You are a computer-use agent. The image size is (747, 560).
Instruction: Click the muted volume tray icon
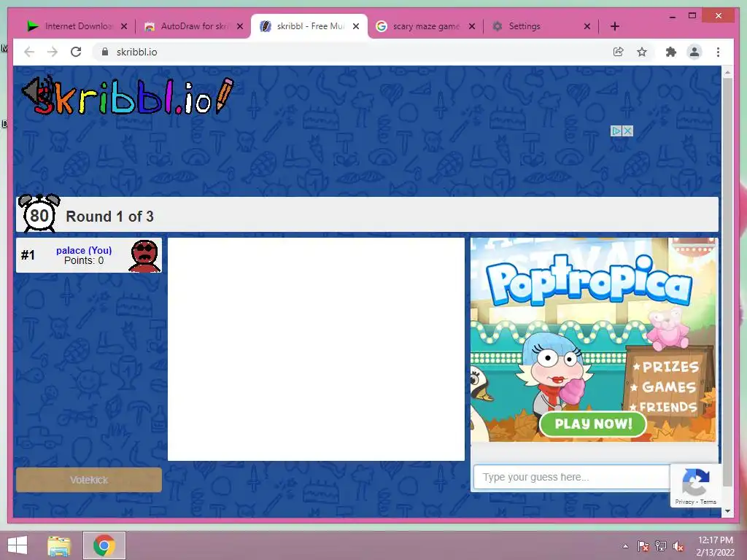679,546
